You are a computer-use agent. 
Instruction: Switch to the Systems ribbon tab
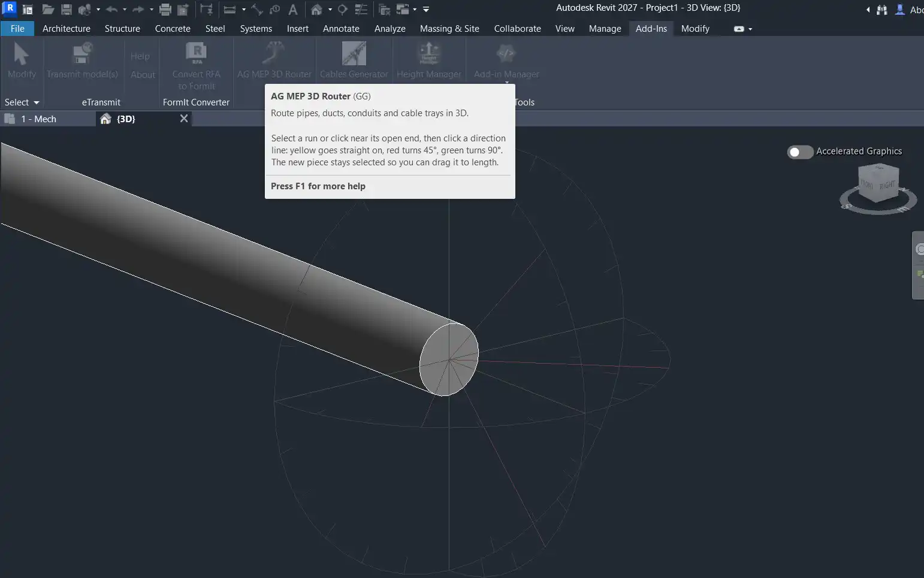click(x=256, y=29)
